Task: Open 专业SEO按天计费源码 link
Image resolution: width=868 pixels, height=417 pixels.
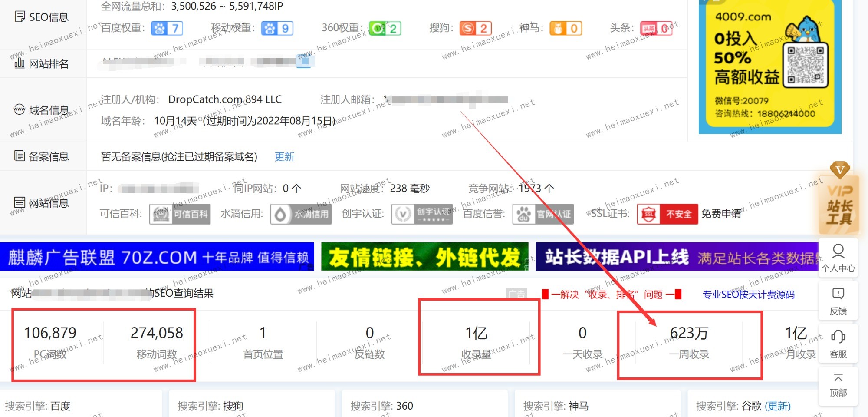Action: (748, 295)
